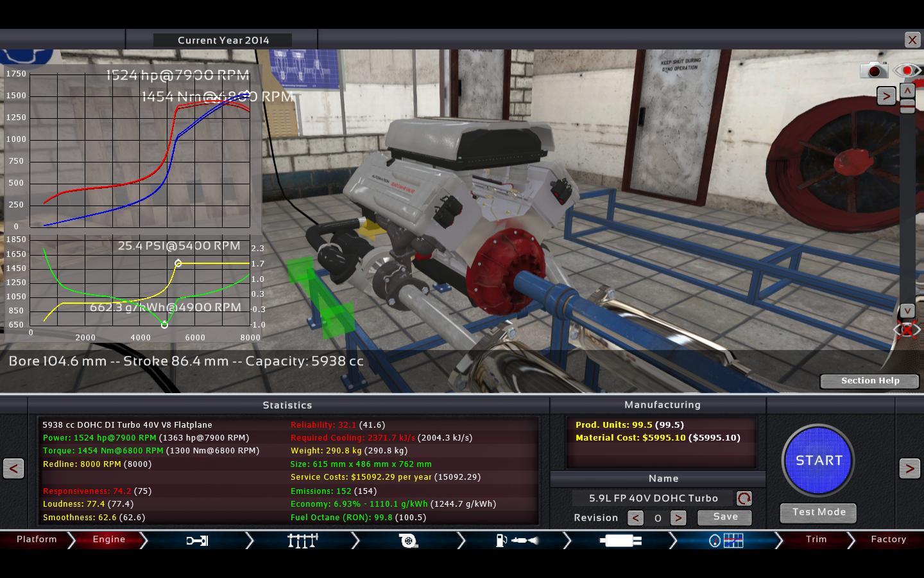Open the bottom end piston-rod section

[197, 541]
